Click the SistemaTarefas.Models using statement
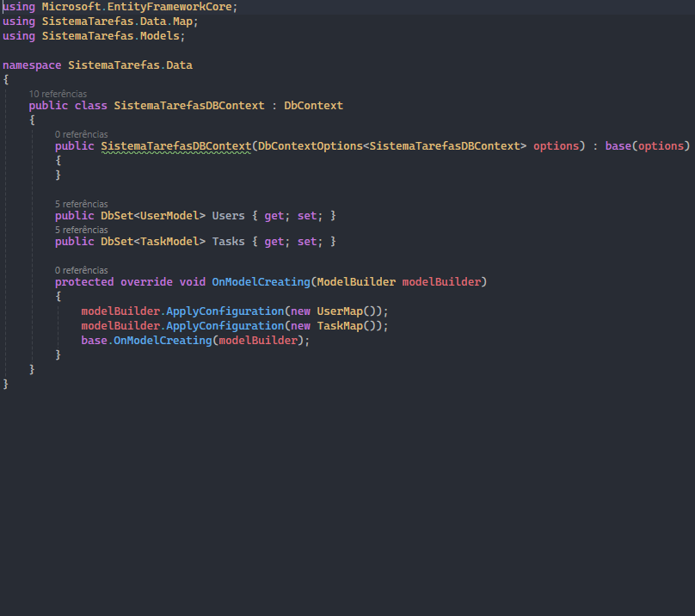This screenshot has height=616, width=695. (x=113, y=36)
